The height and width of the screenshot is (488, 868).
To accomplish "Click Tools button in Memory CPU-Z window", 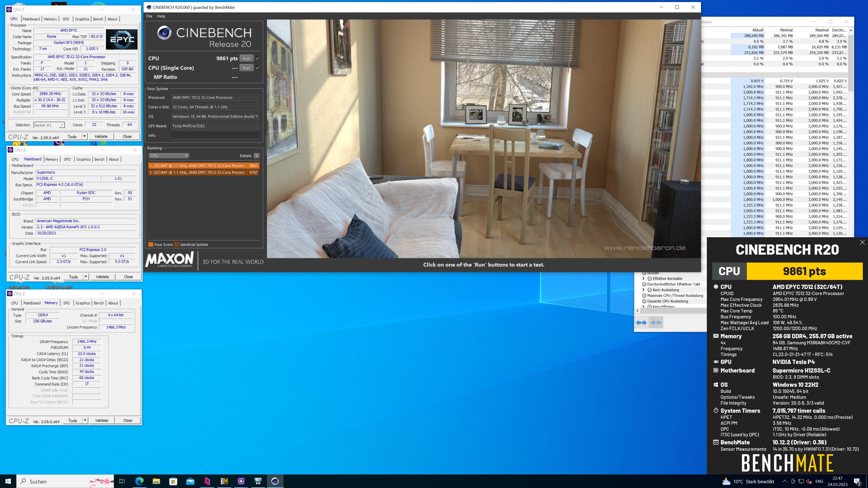I will point(73,420).
